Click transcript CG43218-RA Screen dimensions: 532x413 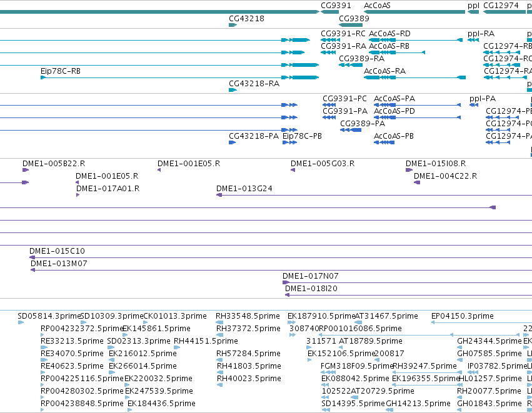254,84
